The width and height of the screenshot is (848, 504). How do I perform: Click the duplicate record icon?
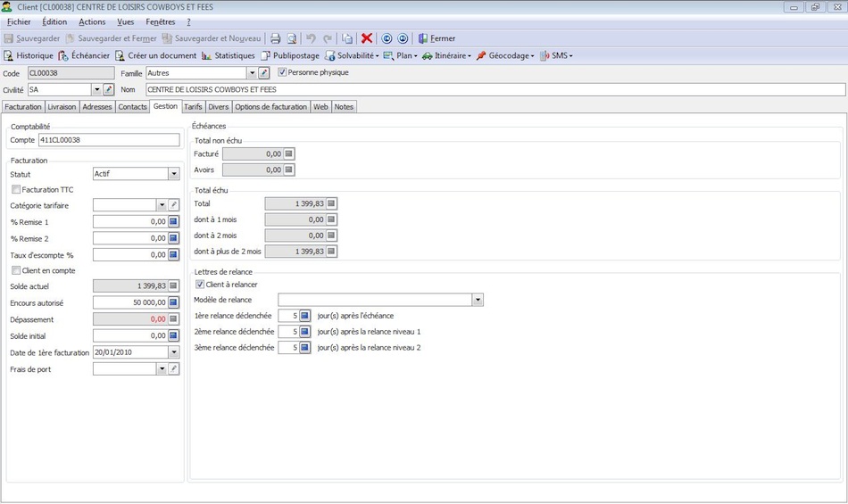(347, 38)
